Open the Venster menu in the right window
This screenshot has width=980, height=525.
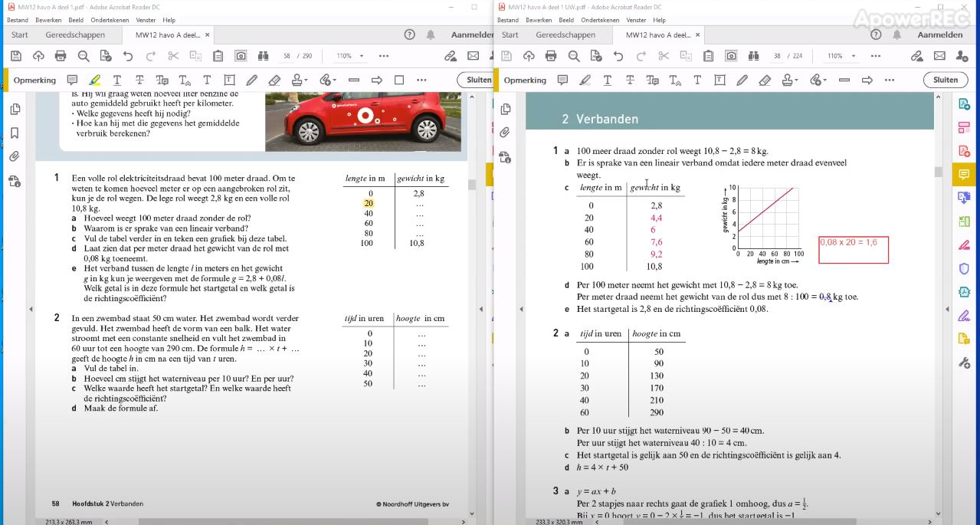(637, 20)
